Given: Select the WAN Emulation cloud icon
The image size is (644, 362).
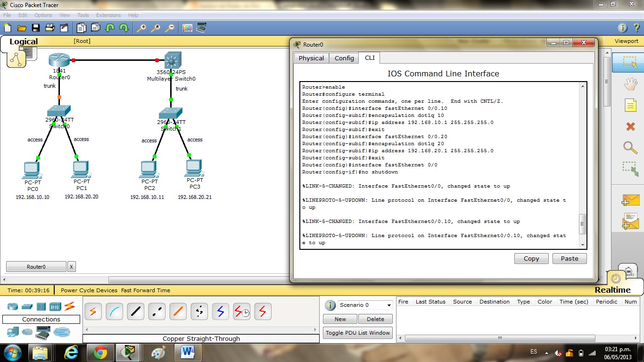Looking at the screenshot, I should click(28, 332).
